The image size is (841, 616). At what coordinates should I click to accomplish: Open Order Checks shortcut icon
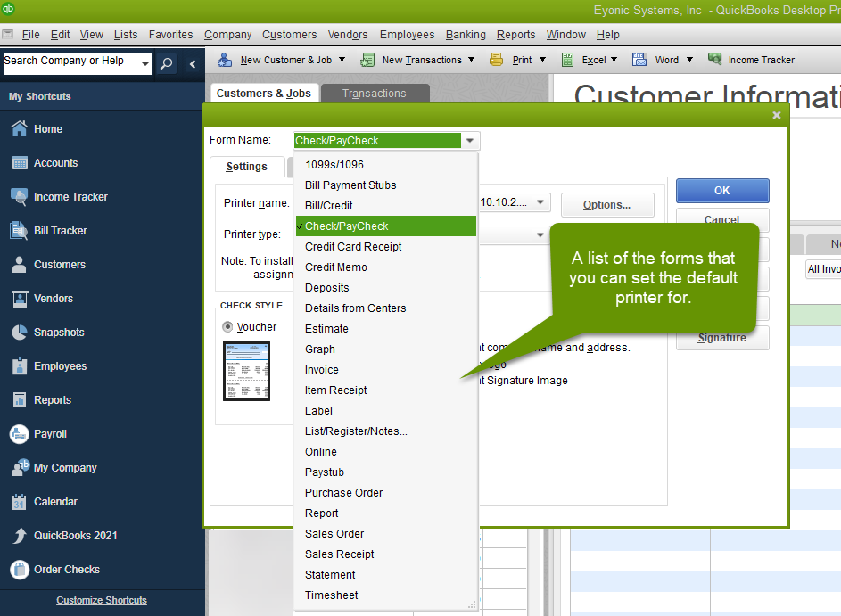coord(20,570)
